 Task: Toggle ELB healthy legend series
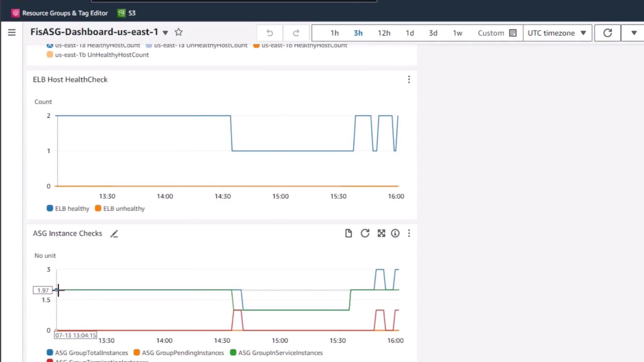pos(68,208)
